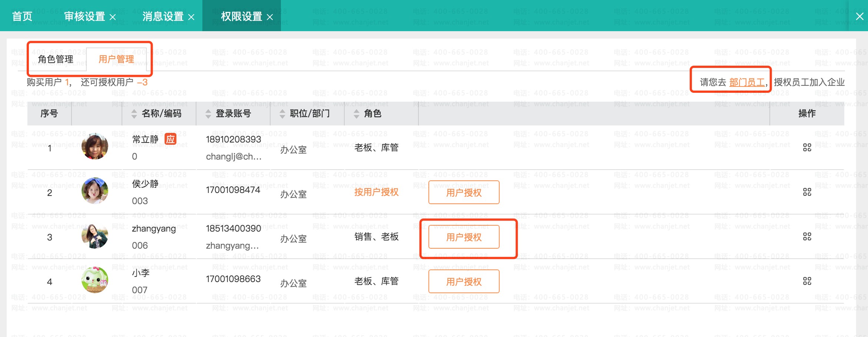The width and height of the screenshot is (868, 337).
Task: Click 用户授权 button for 小李
Action: 464,281
